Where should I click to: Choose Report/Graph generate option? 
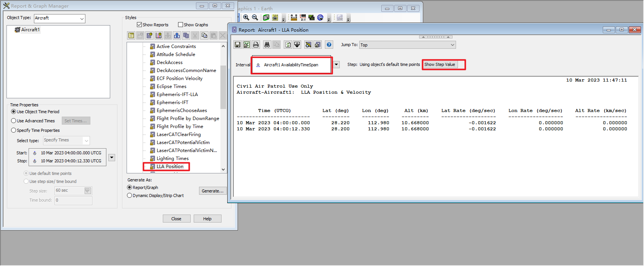(130, 187)
